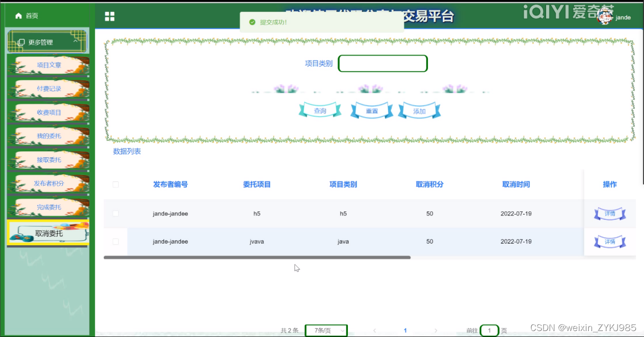The width and height of the screenshot is (644, 337).
Task: Click the 前往 page jump input
Action: click(x=489, y=331)
